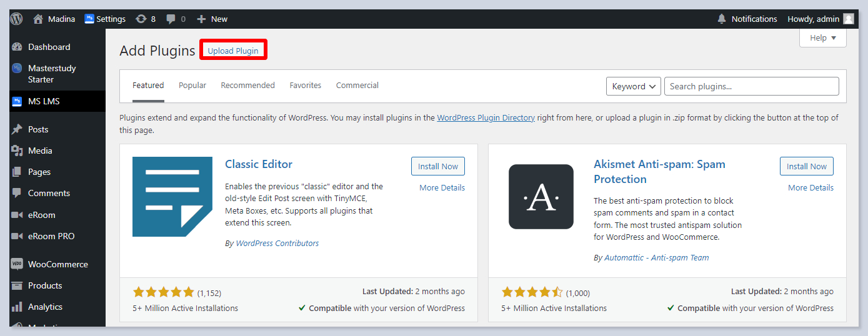Open the WooCommerce sidebar menu

pos(57,264)
